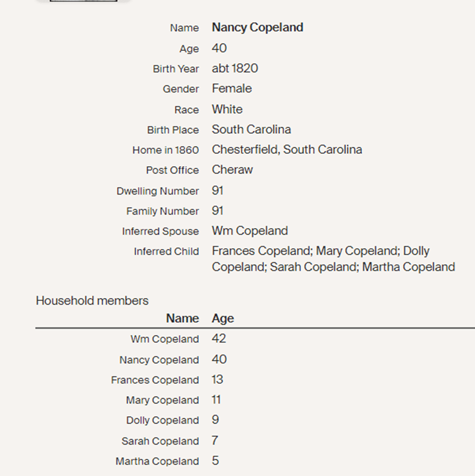Viewport: 475px width, 476px height.
Task: Click the Name column header
Action: (182, 319)
